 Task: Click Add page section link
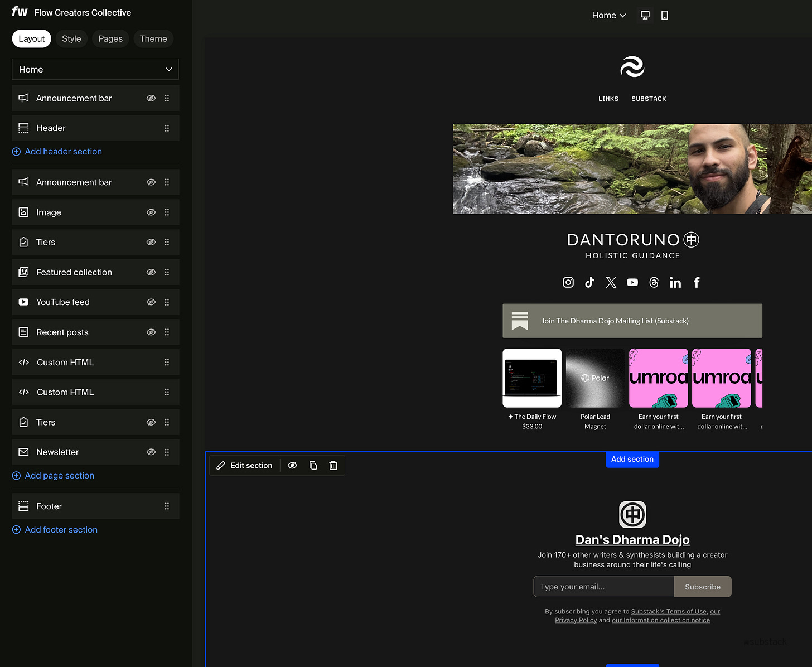[53, 476]
